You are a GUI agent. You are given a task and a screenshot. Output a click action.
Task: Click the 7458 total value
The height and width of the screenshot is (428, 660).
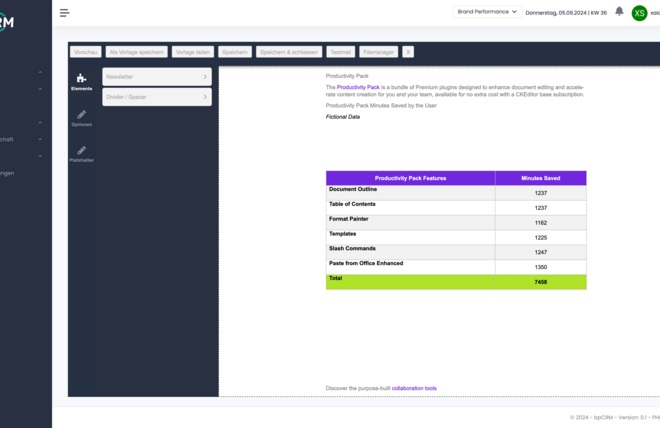[540, 282]
